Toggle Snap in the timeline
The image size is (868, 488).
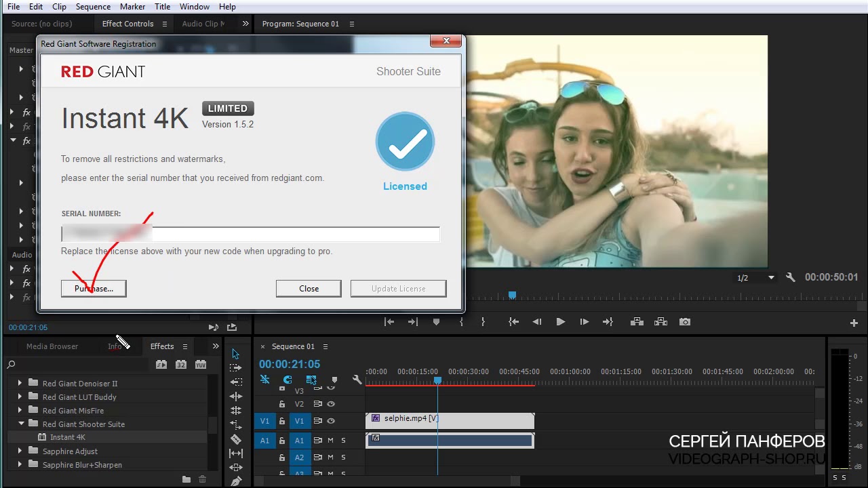[288, 380]
